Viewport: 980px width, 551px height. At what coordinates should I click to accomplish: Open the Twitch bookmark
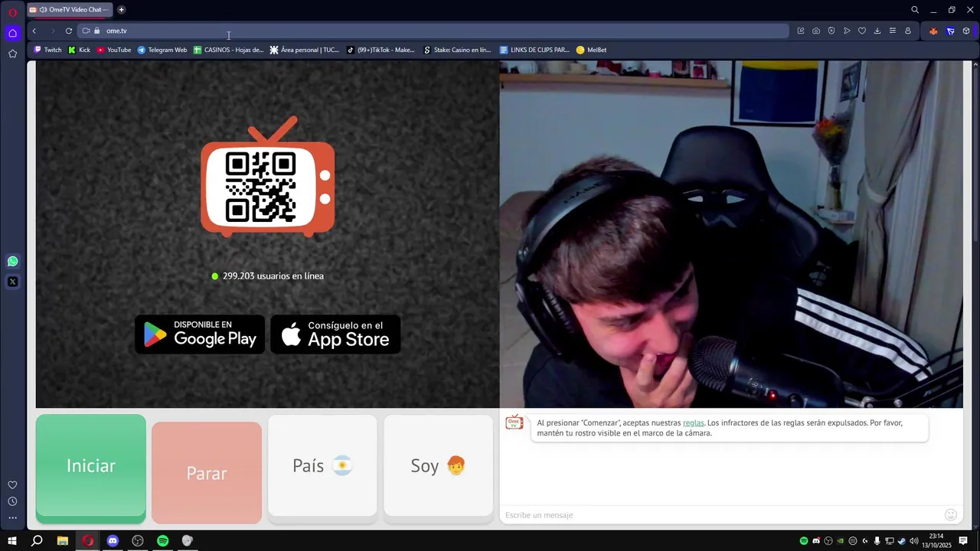[x=47, y=50]
